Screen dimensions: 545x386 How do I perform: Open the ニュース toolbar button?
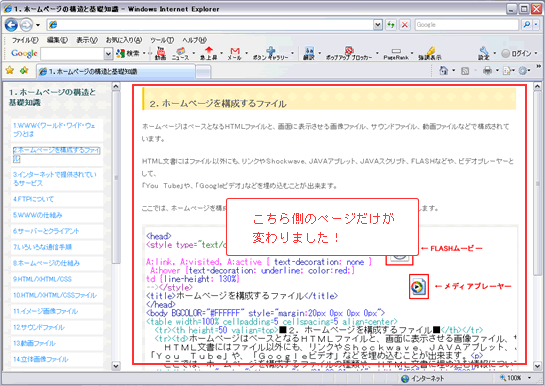(x=180, y=54)
